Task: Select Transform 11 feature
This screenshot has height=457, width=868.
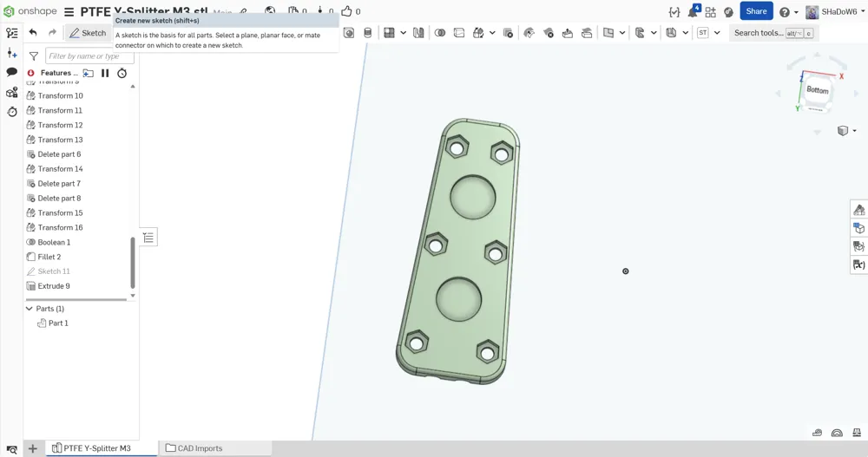Action: pos(60,110)
